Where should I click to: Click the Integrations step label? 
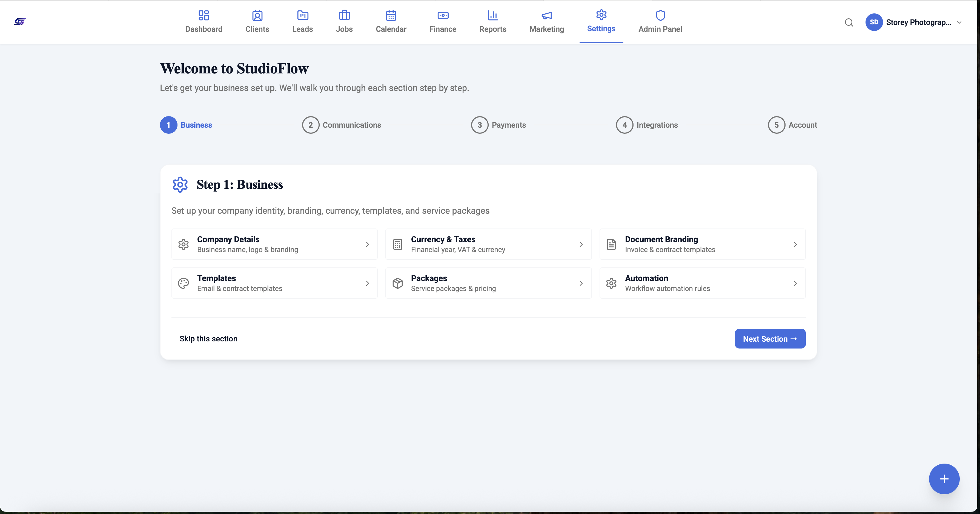click(657, 125)
